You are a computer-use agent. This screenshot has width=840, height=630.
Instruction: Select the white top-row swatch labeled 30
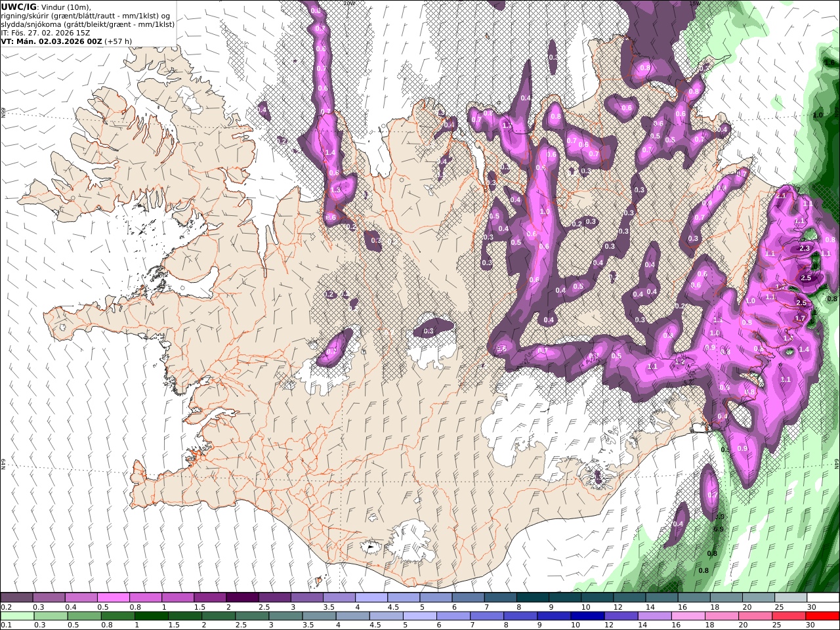click(822, 598)
